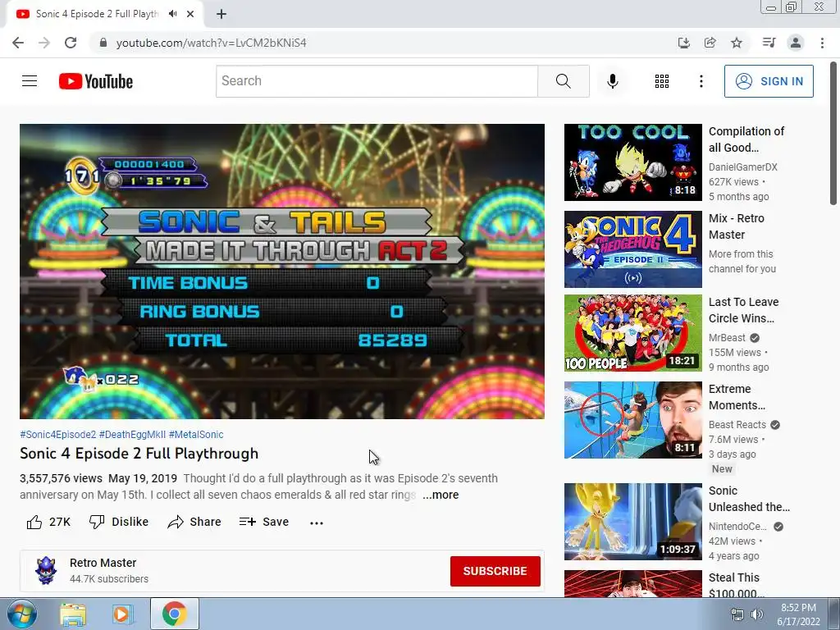840x630 pixels.
Task: Focus the YouTube Search field
Action: tap(377, 81)
